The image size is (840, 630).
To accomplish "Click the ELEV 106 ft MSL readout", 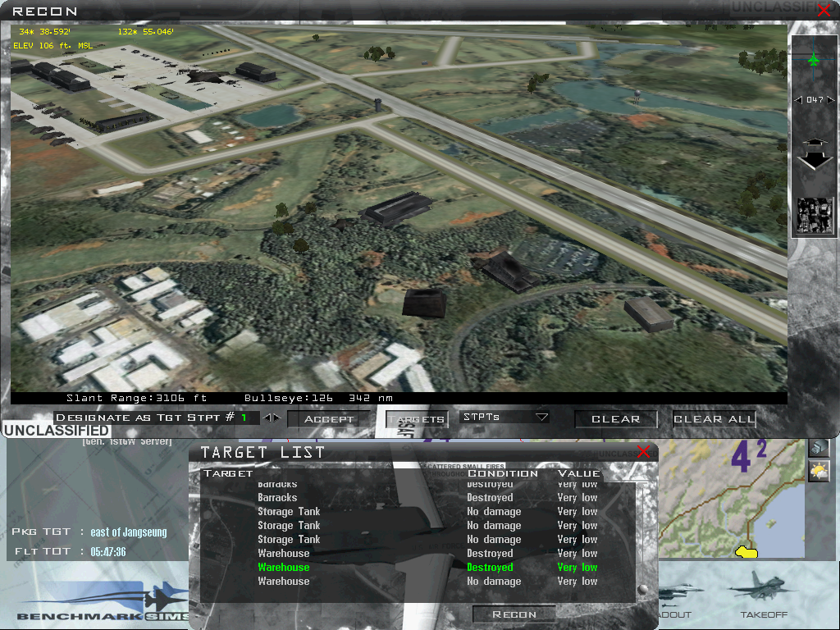I will point(53,46).
